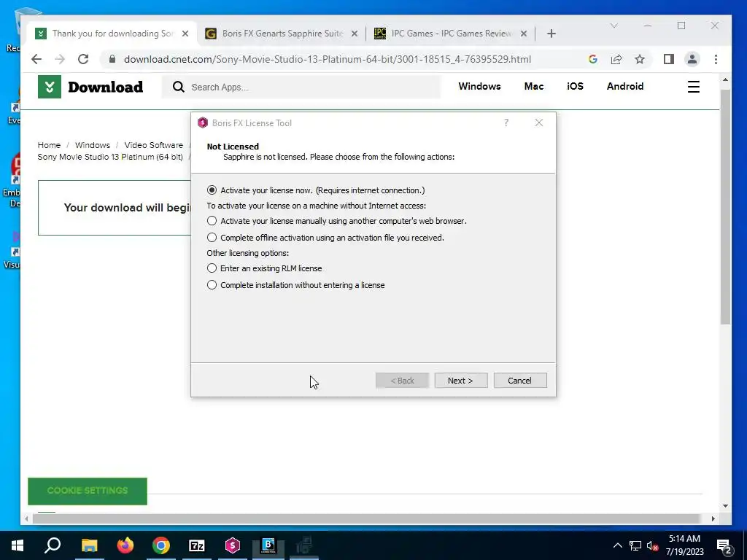Open Sapphire app icon in taskbar

click(233, 545)
